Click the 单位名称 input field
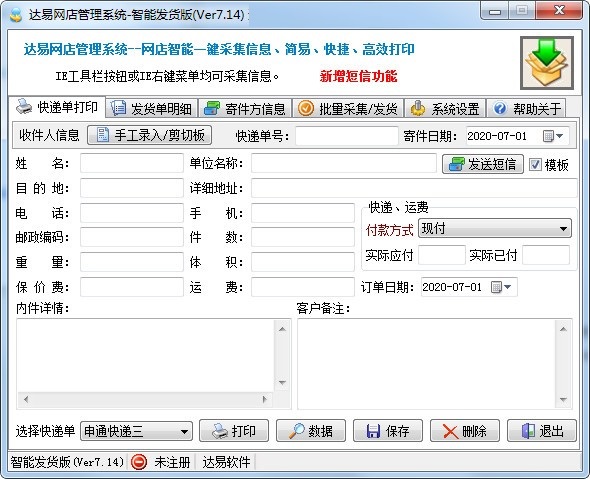Viewport: 590px width, 479px height. [344, 163]
